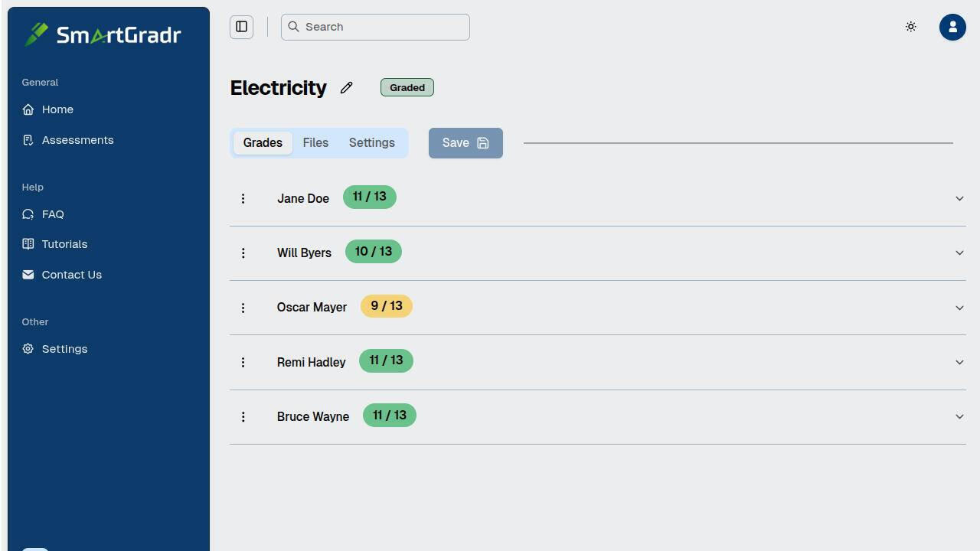Open the Settings tab for the assessment
Image resolution: width=980 pixels, height=551 pixels.
371,143
